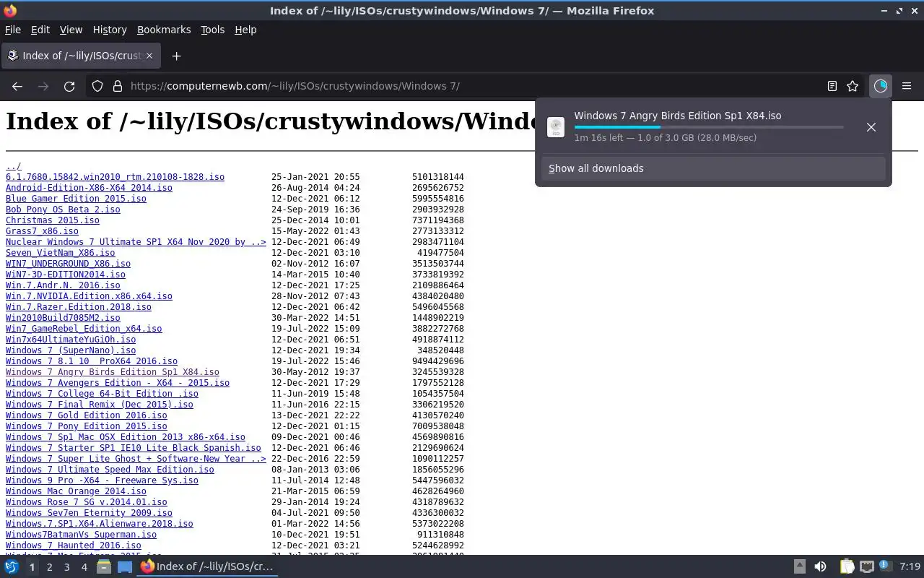Click the ISO file icon in downloads panel
Screen dimensions: 924x578
pyautogui.click(x=556, y=127)
